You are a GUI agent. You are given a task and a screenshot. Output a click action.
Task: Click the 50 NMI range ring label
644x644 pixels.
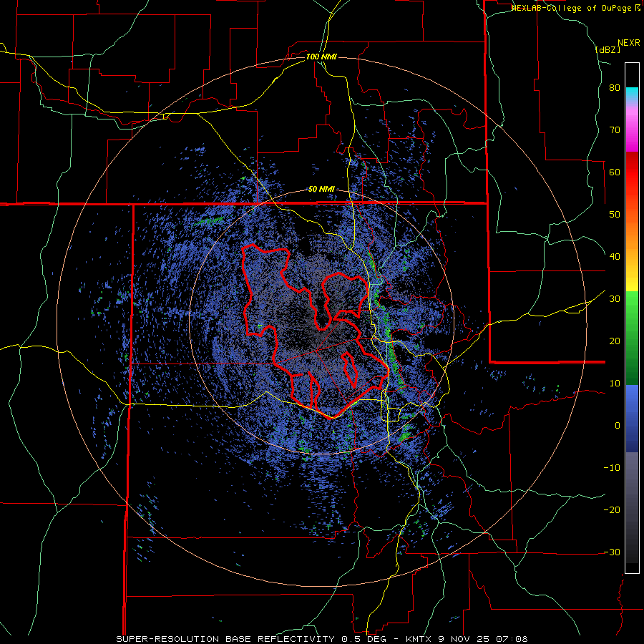click(321, 190)
